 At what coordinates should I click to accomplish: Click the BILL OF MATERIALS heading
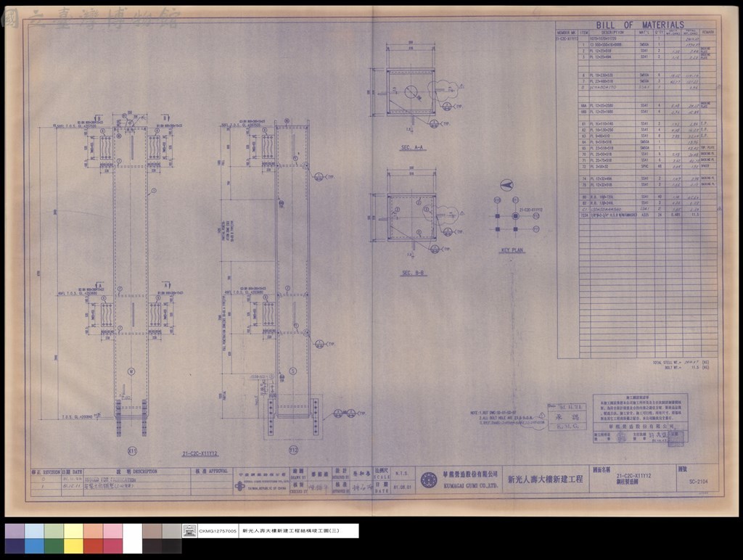[640, 25]
